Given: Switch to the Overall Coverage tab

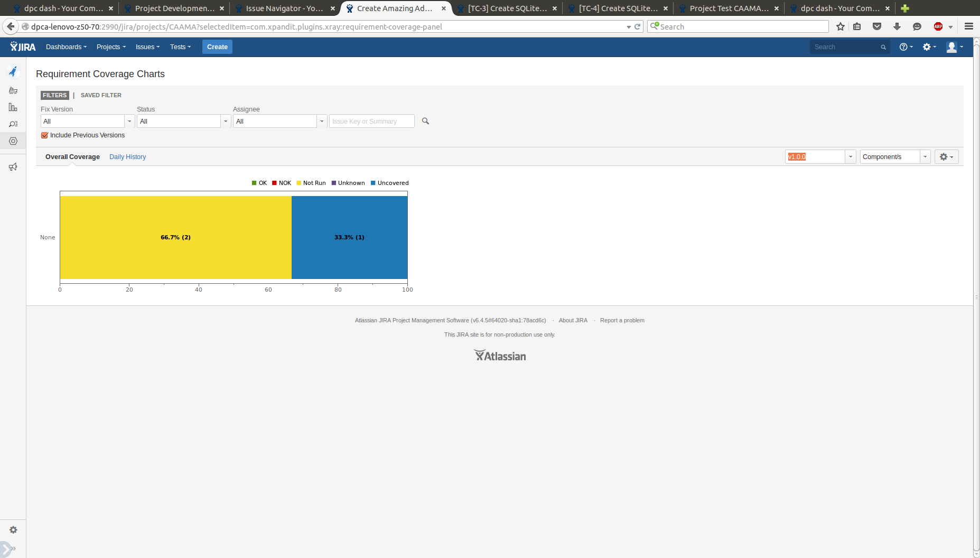Looking at the screenshot, I should (72, 157).
